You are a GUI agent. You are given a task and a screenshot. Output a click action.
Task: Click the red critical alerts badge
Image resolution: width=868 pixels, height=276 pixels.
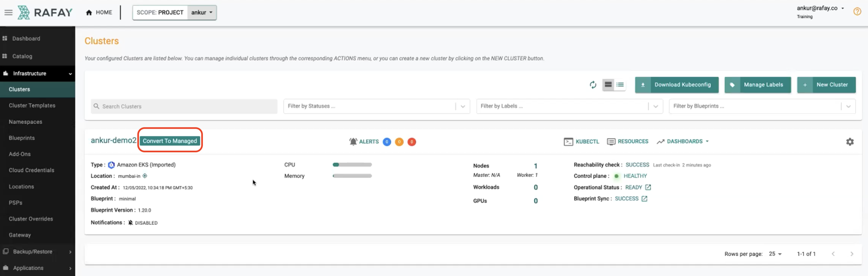click(x=412, y=142)
